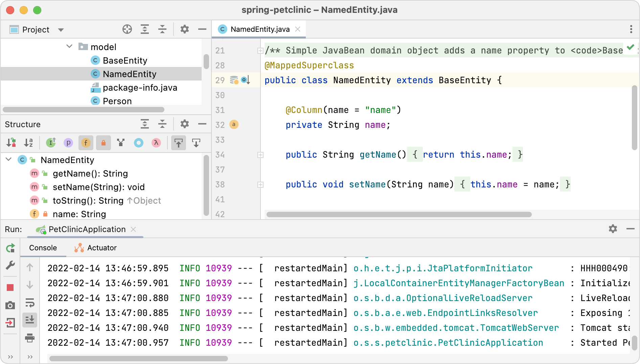Toggle scroll to end in console
The image size is (640, 364).
coord(30,320)
